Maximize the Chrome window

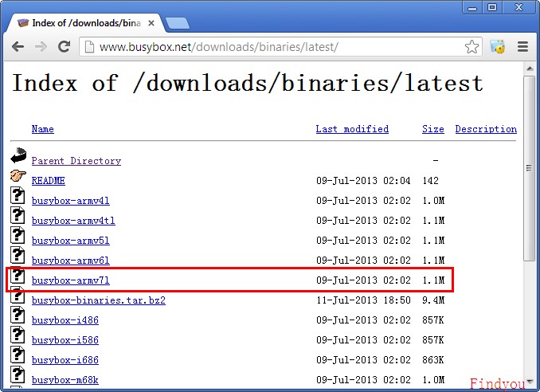pos(492,7)
